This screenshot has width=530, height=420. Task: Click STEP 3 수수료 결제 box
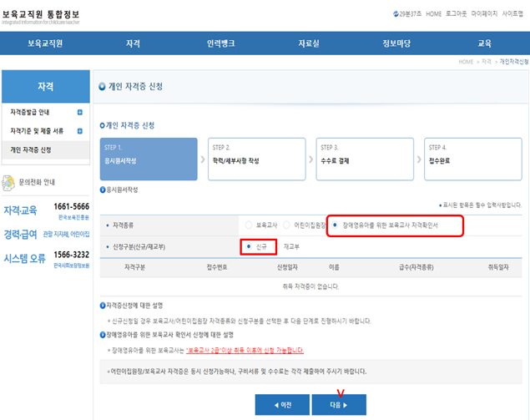365,159
